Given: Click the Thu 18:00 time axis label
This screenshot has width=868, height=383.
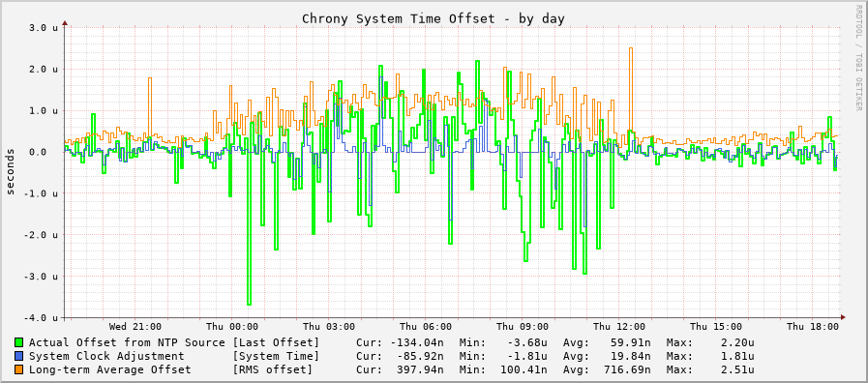Looking at the screenshot, I should pyautogui.click(x=812, y=327).
